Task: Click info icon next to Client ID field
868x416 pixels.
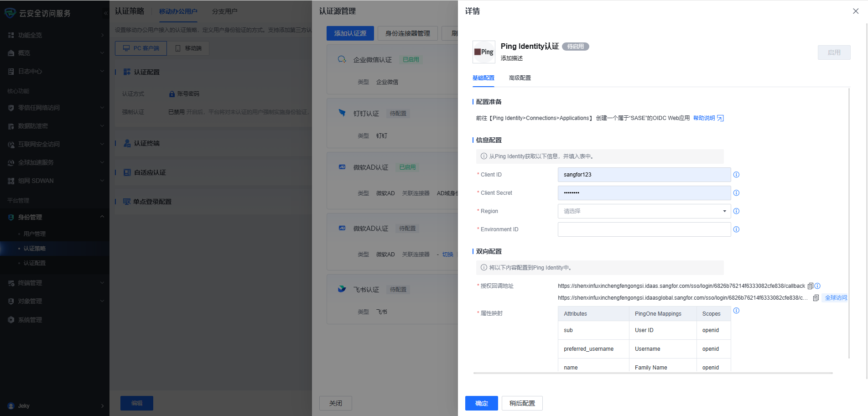Action: pos(736,175)
